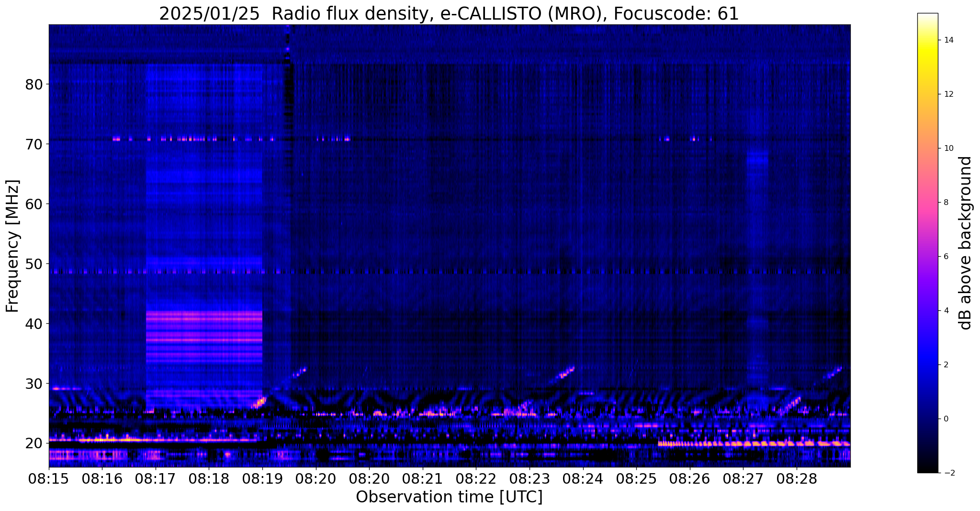Click the 08:18 time tick label
This screenshot has width=980, height=511.
(209, 479)
